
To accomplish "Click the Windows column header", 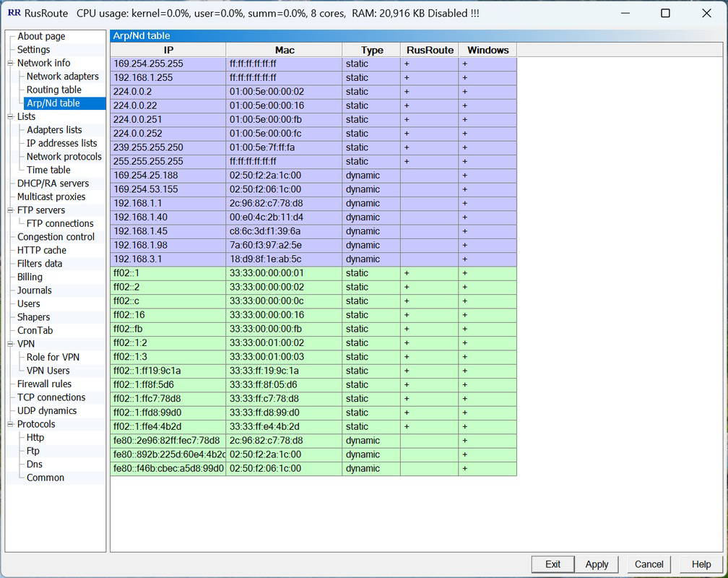I will pyautogui.click(x=487, y=50).
